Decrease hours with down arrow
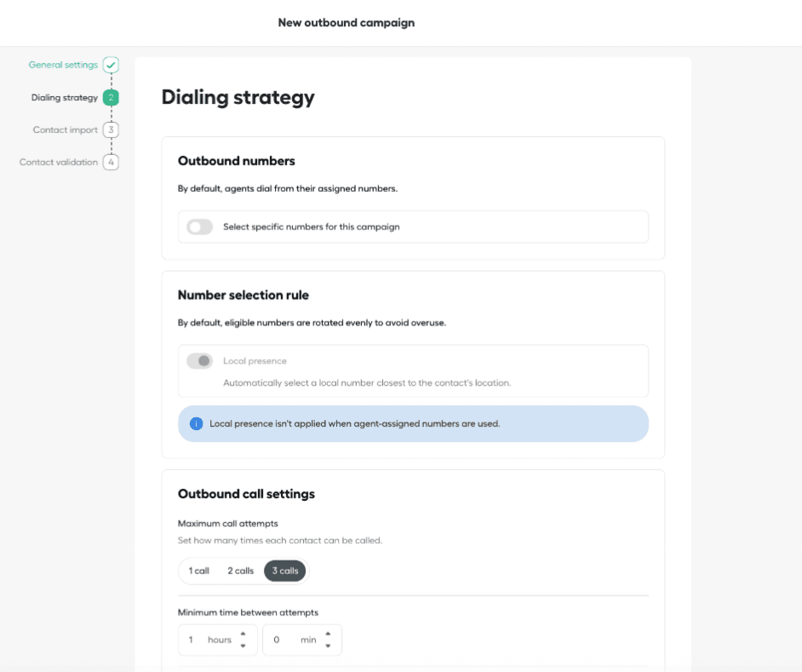 (x=243, y=646)
